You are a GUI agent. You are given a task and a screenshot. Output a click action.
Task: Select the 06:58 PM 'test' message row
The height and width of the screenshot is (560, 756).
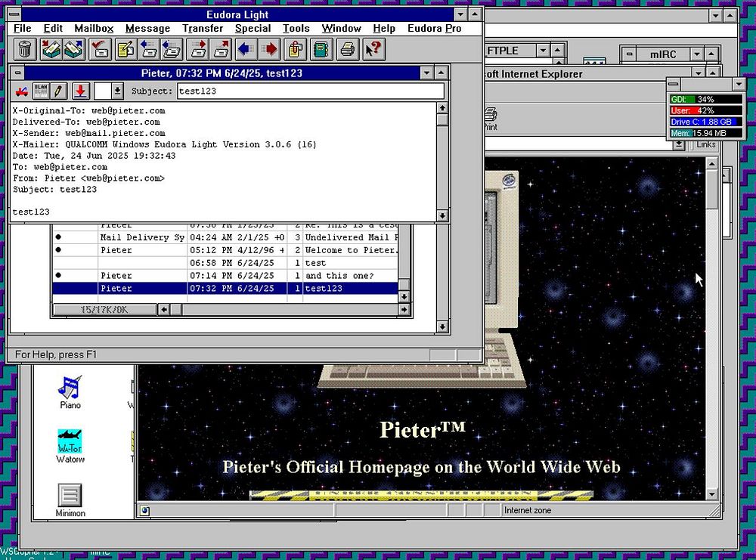click(x=225, y=263)
